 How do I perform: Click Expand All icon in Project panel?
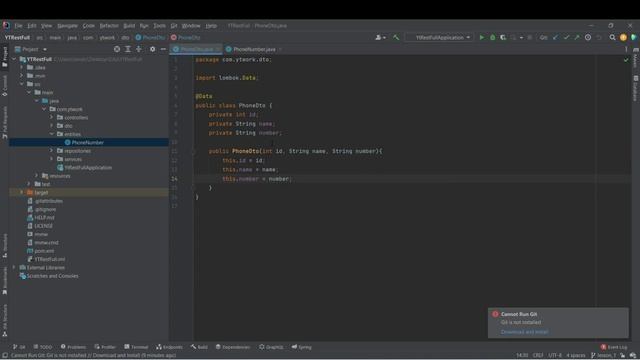click(128, 49)
